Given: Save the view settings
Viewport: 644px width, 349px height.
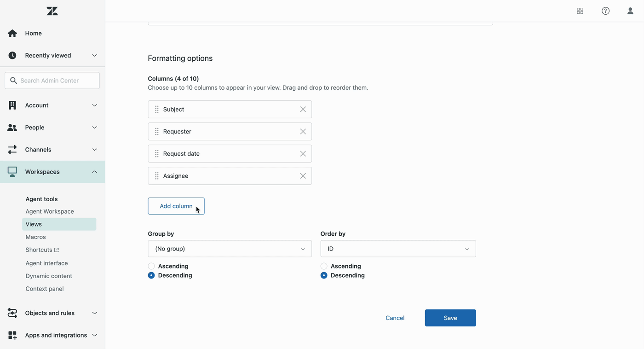Looking at the screenshot, I should coord(450,318).
